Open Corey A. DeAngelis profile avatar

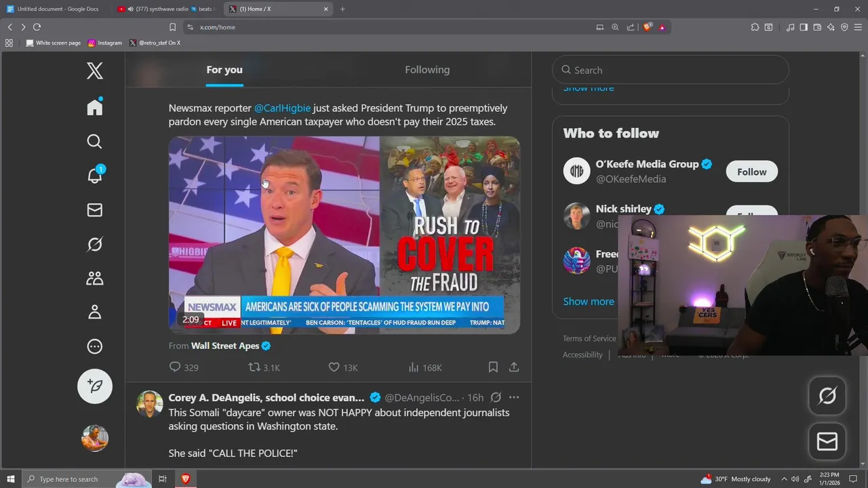point(150,404)
